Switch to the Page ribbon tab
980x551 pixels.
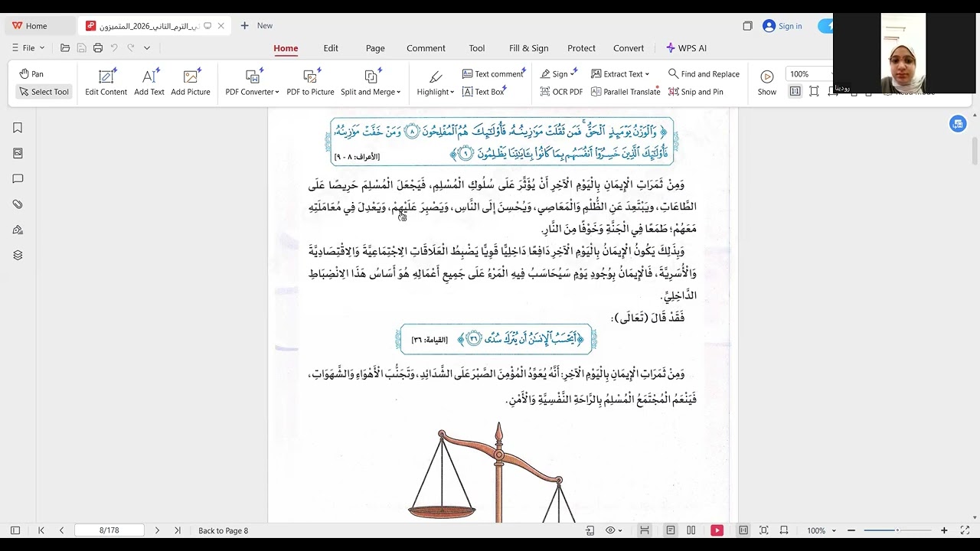(x=375, y=48)
